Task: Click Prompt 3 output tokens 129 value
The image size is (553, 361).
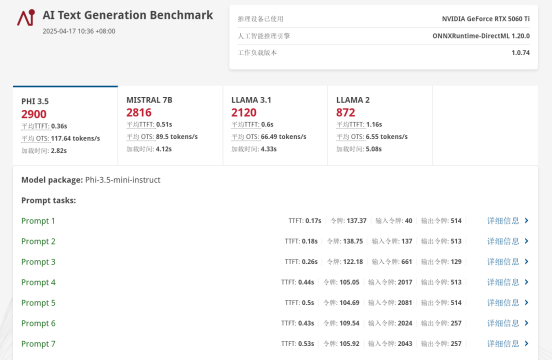Action: click(x=456, y=262)
